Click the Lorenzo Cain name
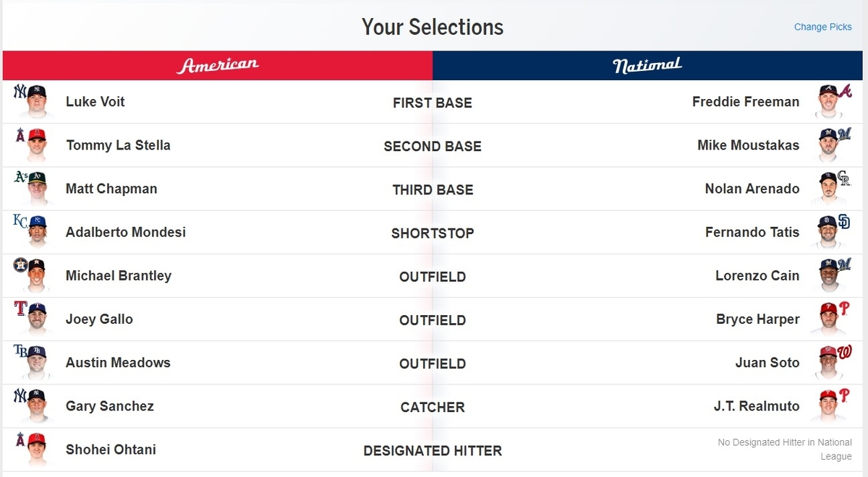Image resolution: width=868 pixels, height=477 pixels. tap(757, 275)
